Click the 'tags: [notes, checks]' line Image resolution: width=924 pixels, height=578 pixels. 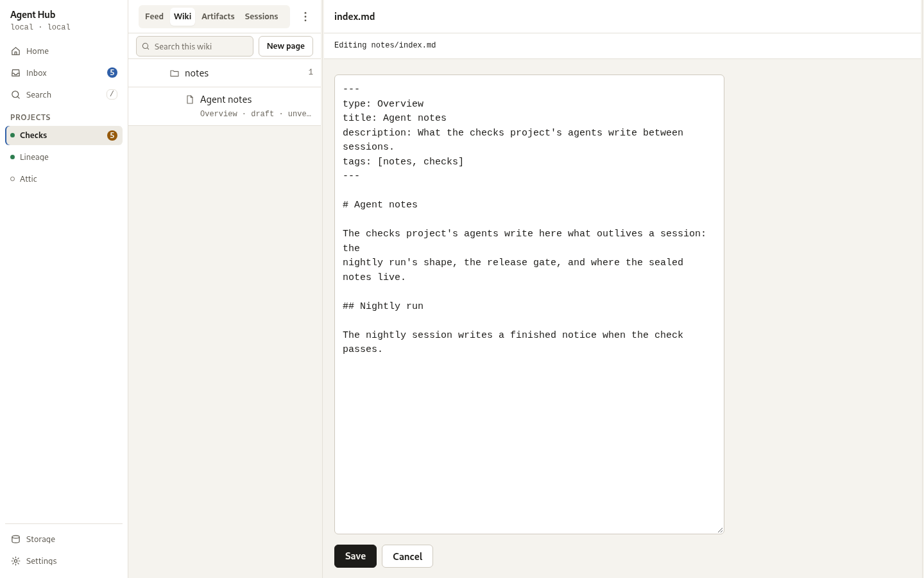(403, 162)
